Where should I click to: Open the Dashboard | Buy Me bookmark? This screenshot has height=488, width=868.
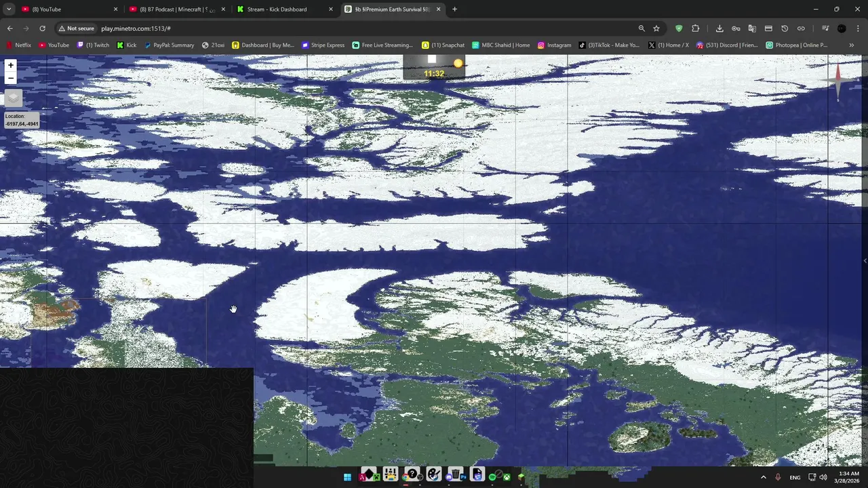(x=263, y=45)
